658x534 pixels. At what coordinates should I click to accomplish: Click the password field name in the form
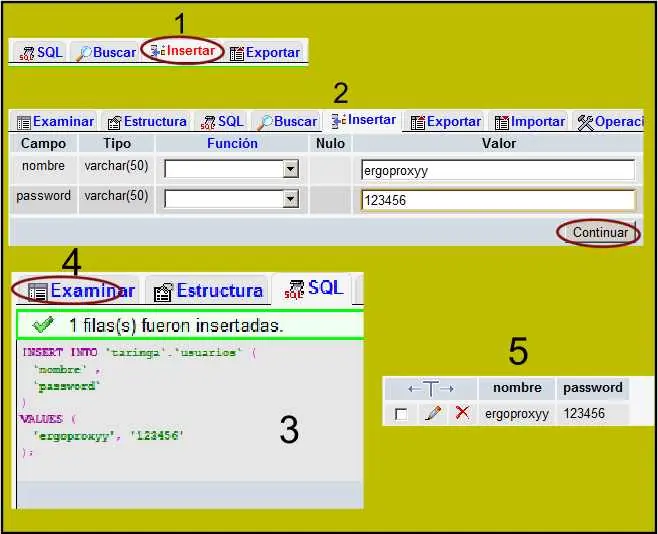(x=43, y=196)
